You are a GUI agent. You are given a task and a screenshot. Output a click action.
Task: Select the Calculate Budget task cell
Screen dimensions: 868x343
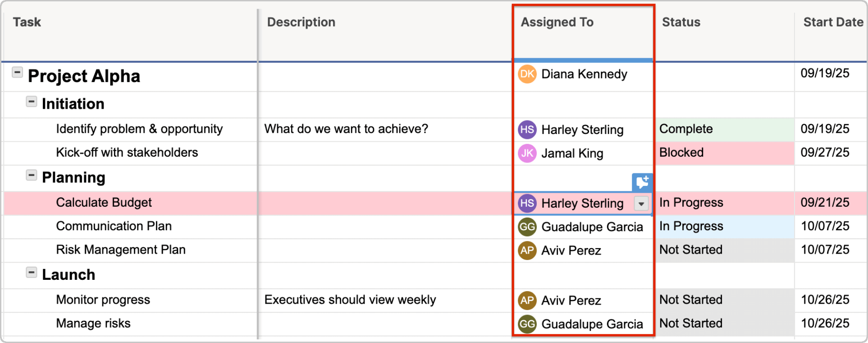(x=104, y=203)
